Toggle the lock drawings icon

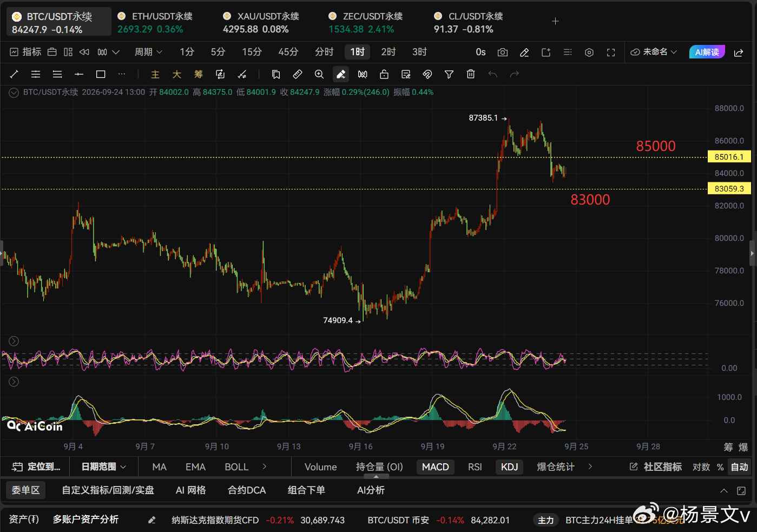click(x=384, y=74)
